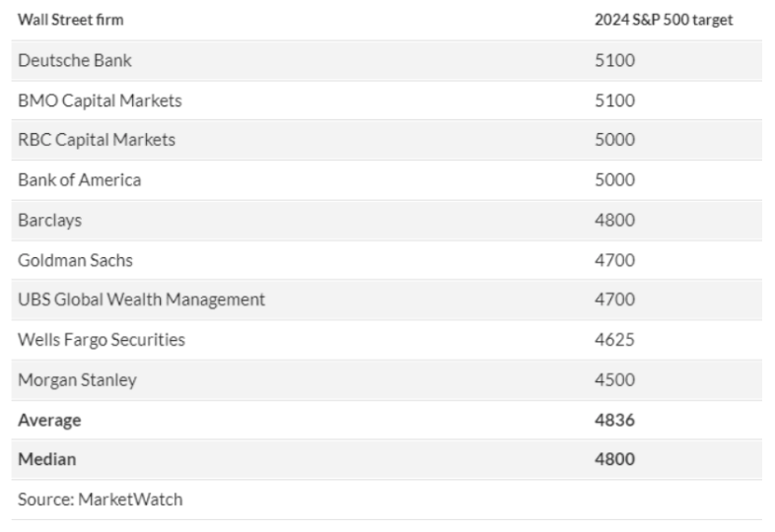
Task: Select the bold Average row label
Action: 49,420
